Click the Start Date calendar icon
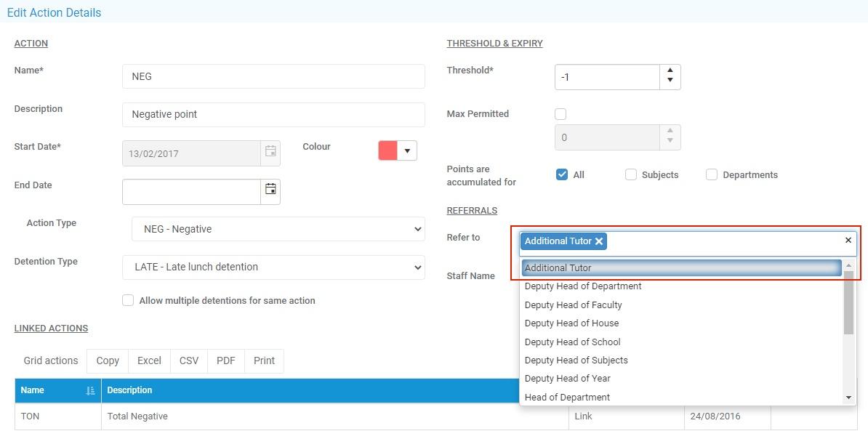The image size is (868, 439). [x=270, y=152]
